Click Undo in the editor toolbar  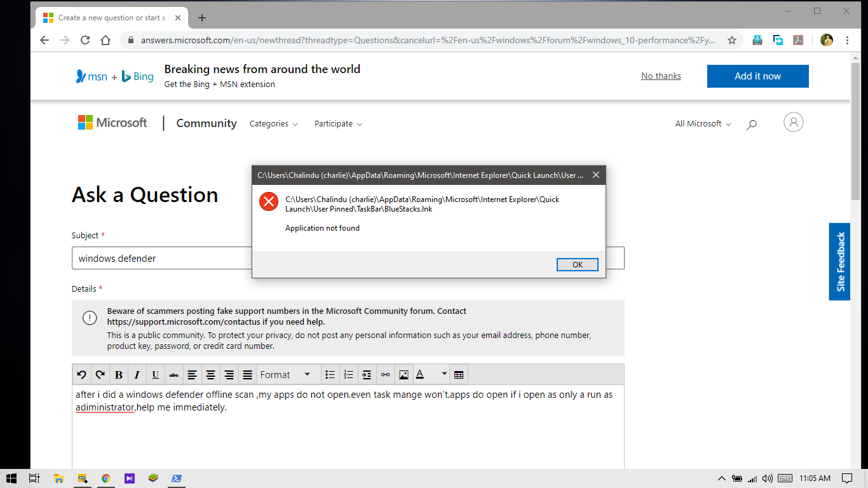point(81,375)
